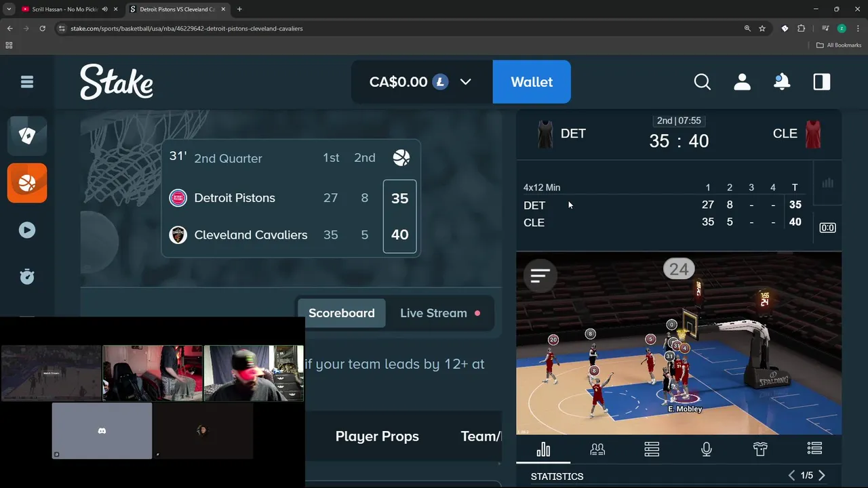This screenshot has width=868, height=488.
Task: Select the jersey team tab icon
Action: pos(760,449)
